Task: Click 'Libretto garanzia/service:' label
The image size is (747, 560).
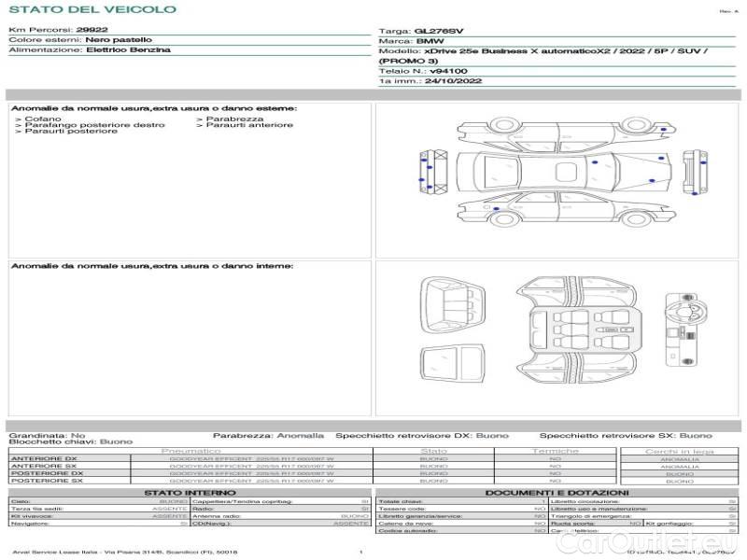Action: (421, 516)
